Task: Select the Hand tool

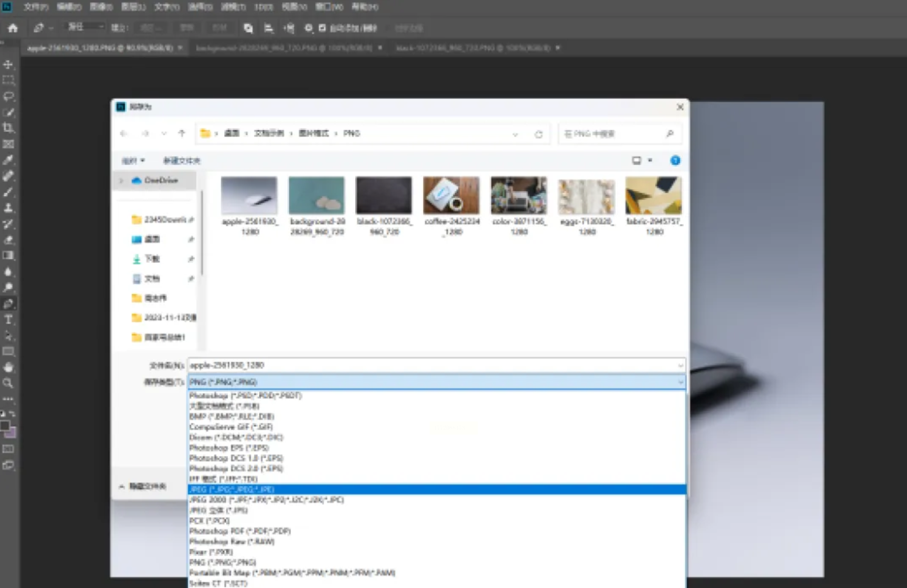Action: click(x=8, y=367)
